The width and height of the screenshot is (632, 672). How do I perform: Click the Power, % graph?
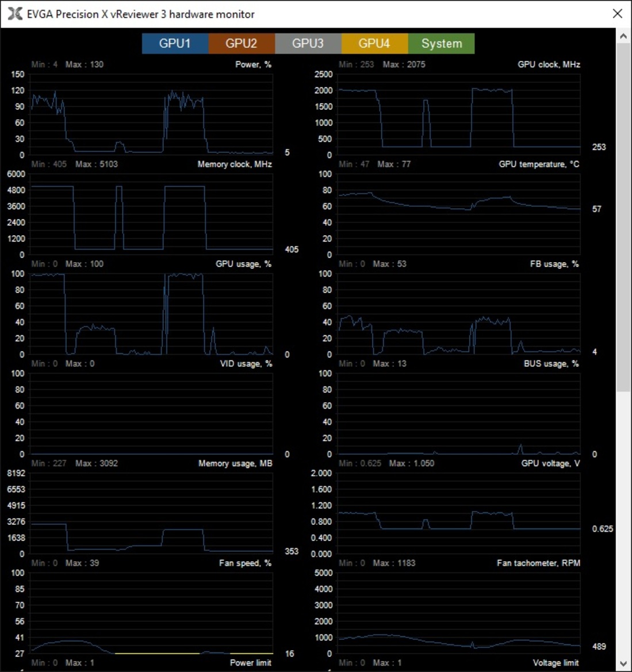click(x=152, y=114)
